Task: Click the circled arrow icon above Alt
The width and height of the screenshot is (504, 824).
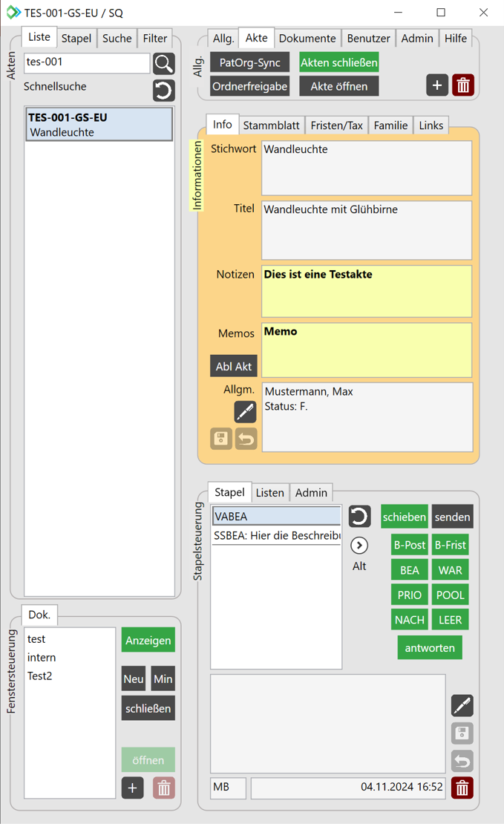Action: coord(359,546)
